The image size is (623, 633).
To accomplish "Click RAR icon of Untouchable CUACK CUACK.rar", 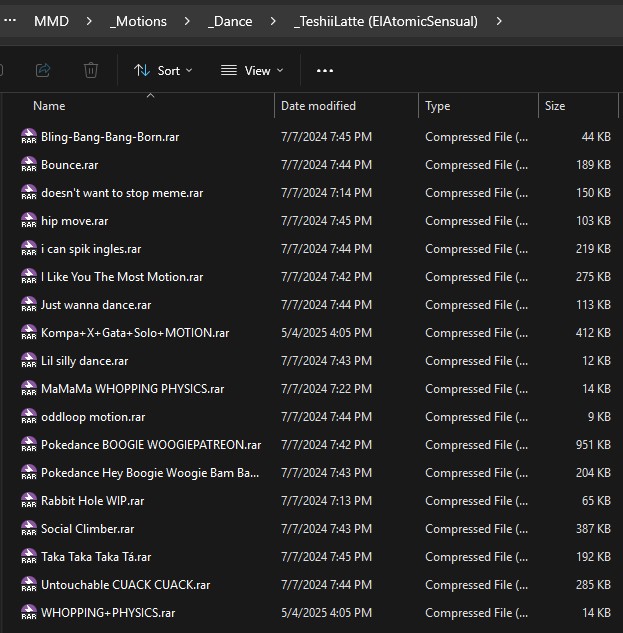I will [29, 584].
